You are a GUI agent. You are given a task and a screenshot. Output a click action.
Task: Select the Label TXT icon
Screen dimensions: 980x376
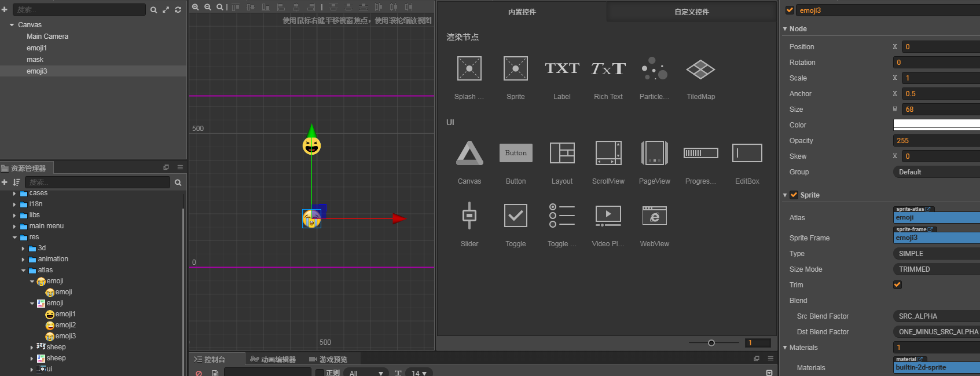point(562,68)
